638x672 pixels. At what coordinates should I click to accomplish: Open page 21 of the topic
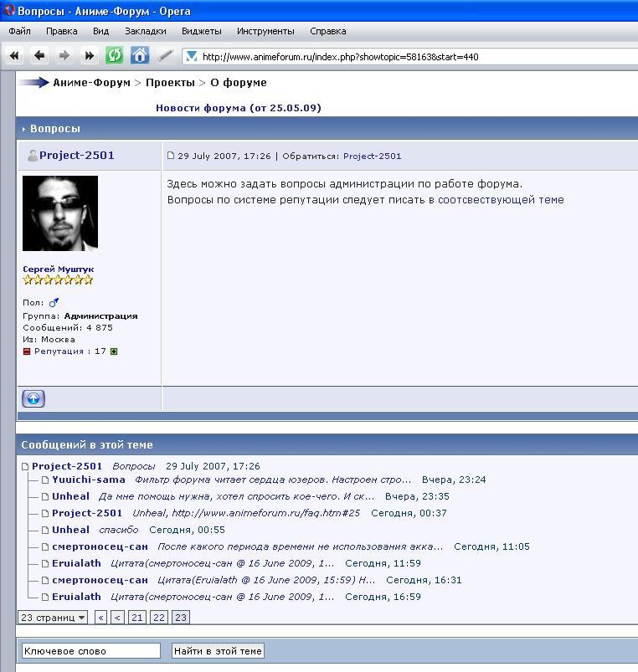pyautogui.click(x=137, y=618)
